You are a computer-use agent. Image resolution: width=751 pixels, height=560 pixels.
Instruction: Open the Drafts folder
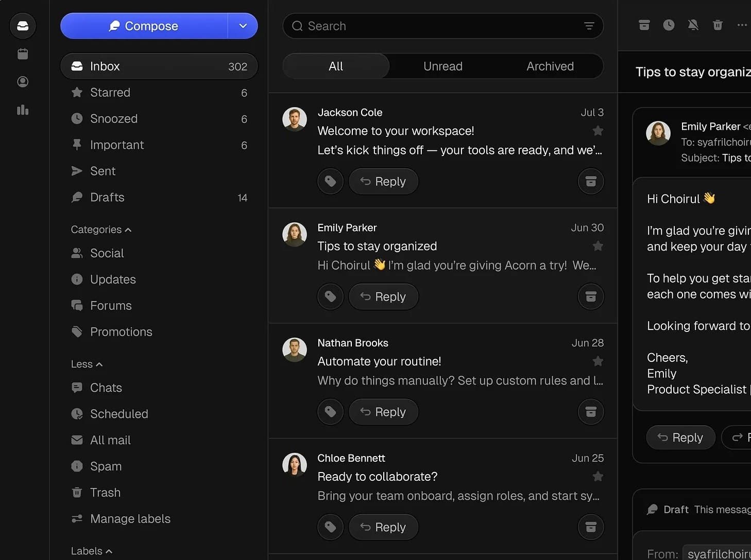(x=159, y=198)
